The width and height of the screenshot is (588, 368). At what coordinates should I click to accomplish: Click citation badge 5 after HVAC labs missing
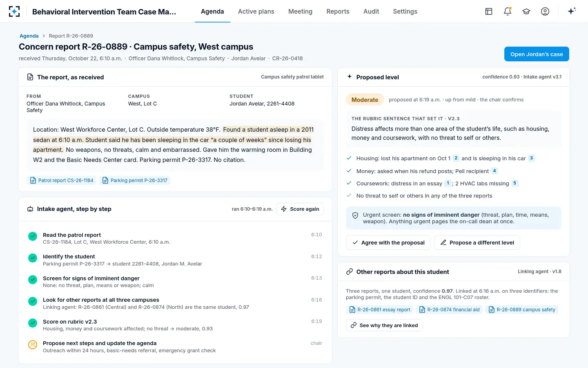pyautogui.click(x=514, y=183)
